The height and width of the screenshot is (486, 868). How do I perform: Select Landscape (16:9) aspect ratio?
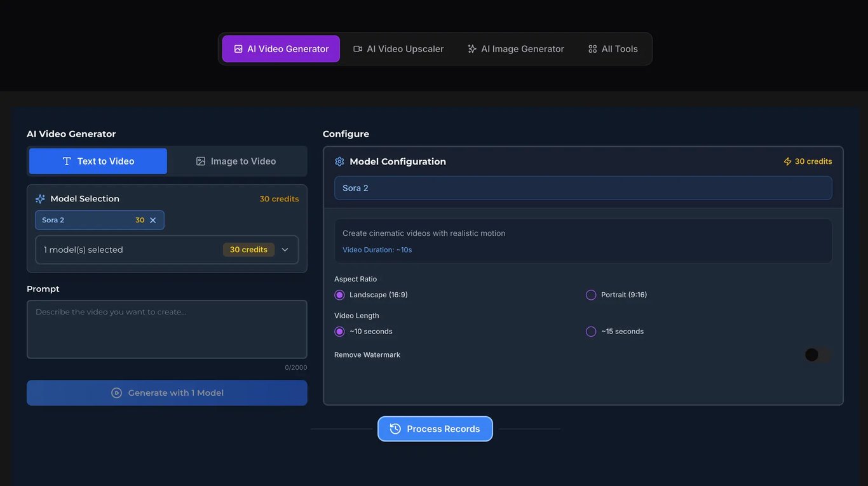(339, 295)
